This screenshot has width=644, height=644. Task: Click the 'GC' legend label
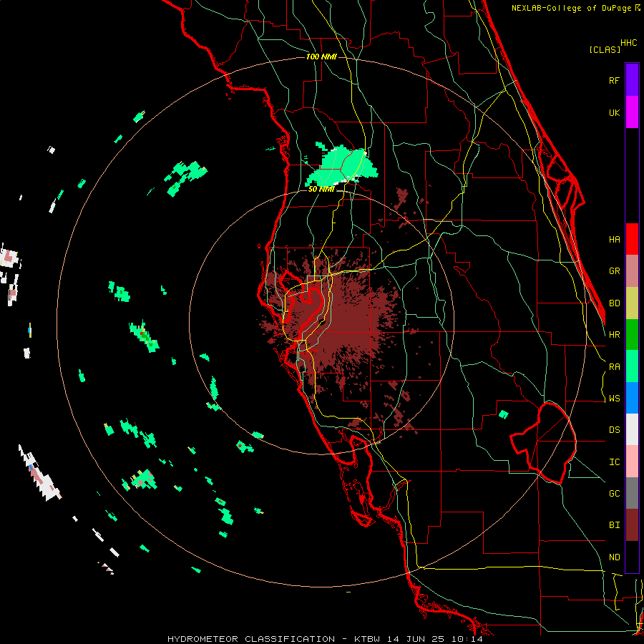tap(614, 493)
